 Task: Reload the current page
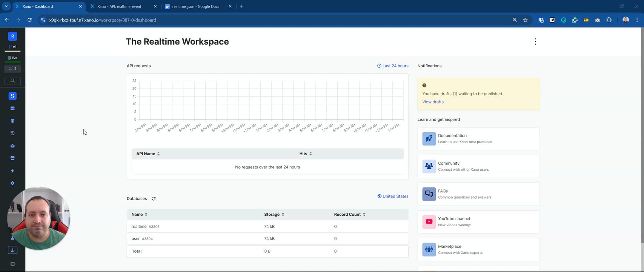29,20
